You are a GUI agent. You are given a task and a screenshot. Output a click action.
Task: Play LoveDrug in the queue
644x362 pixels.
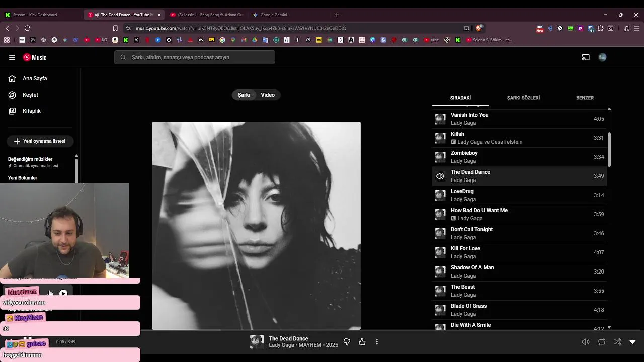pyautogui.click(x=519, y=195)
